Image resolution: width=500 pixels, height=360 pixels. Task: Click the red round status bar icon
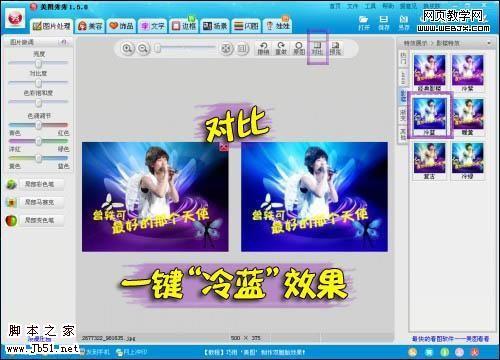475,352
